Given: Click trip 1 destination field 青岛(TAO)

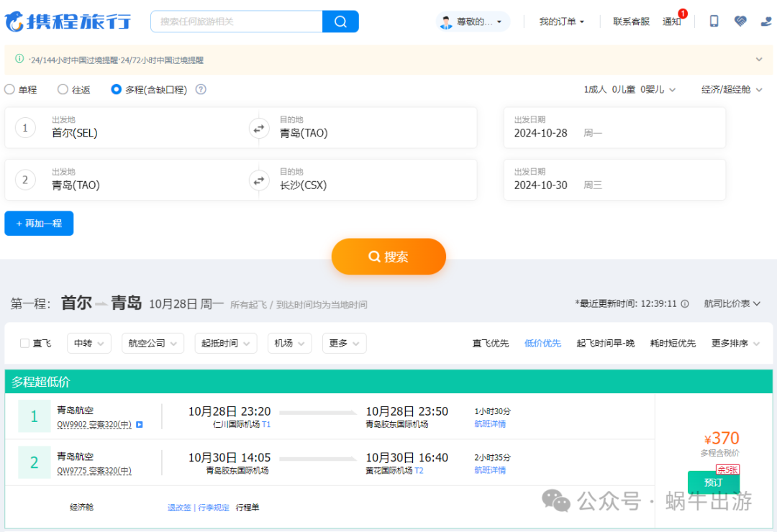Looking at the screenshot, I should (368, 128).
